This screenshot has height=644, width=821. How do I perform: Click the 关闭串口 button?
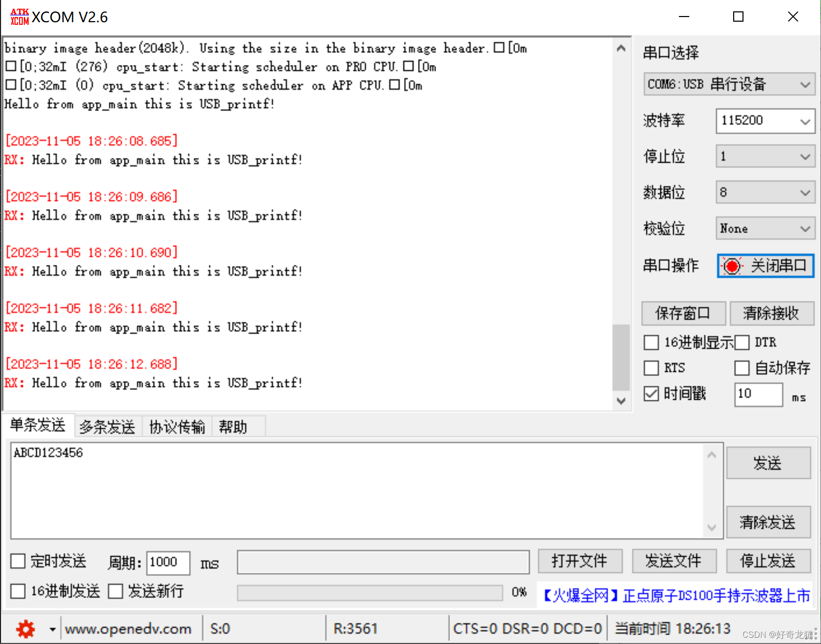click(765, 266)
